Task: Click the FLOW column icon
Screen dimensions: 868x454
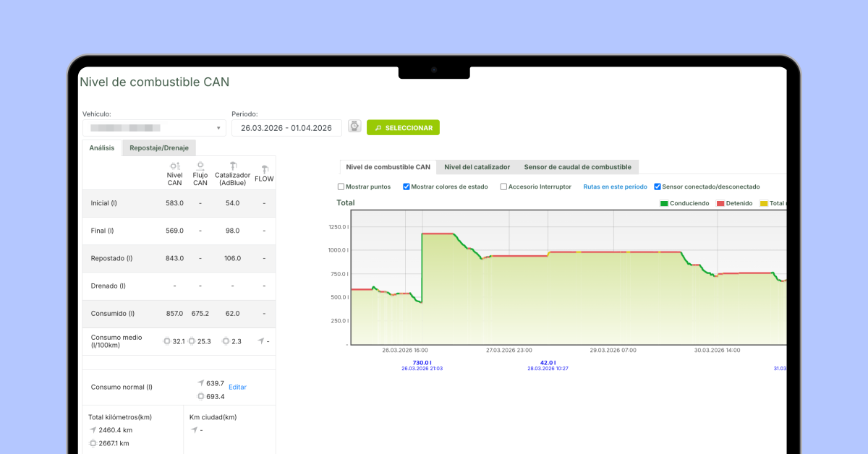Action: click(x=265, y=168)
